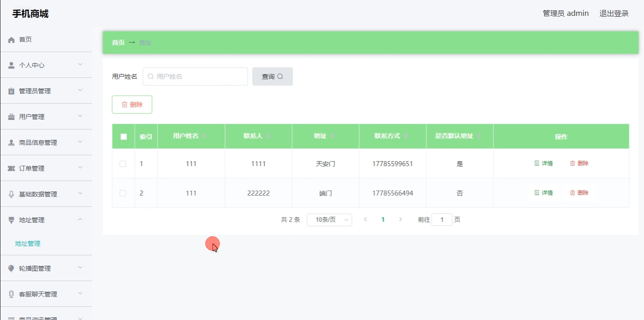Click the camera icon beside 订单管理
The width and height of the screenshot is (644, 320).
[12, 168]
